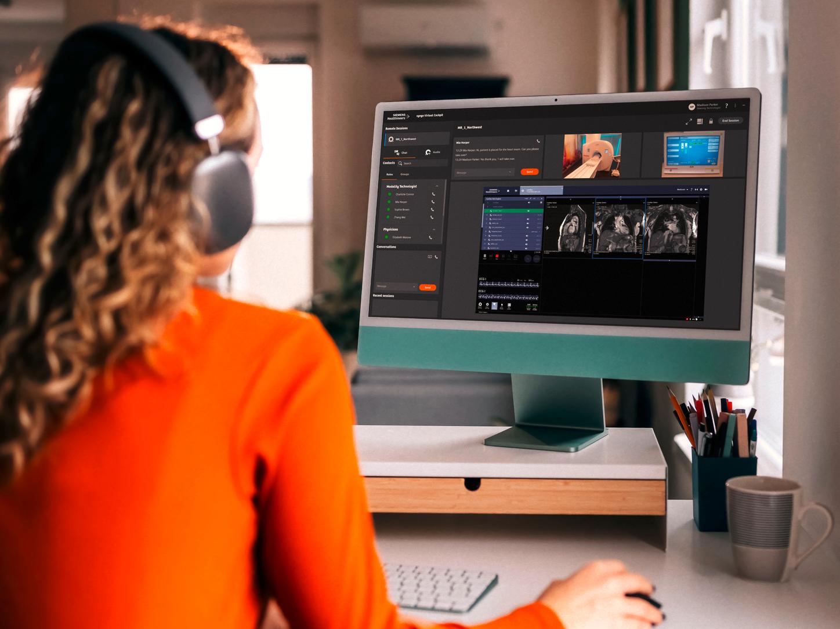Viewport: 840px width, 629px height.
Task: Click the home icon in the scanner console
Action: [x=508, y=191]
